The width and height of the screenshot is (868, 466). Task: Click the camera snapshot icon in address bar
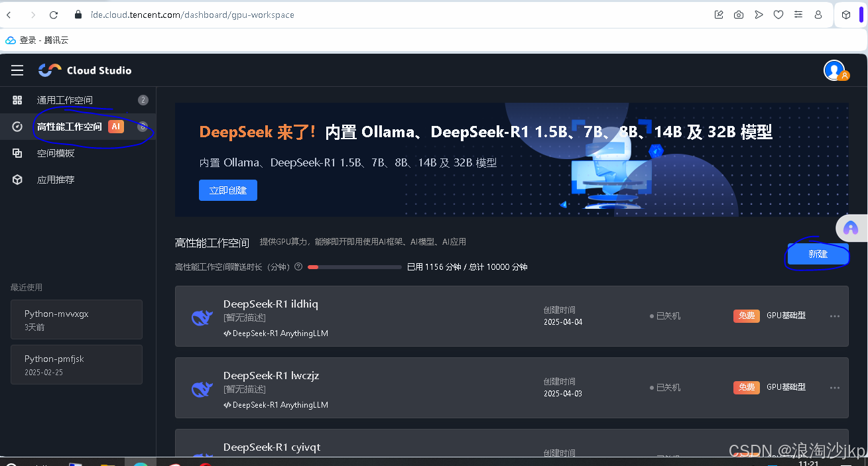[739, 15]
